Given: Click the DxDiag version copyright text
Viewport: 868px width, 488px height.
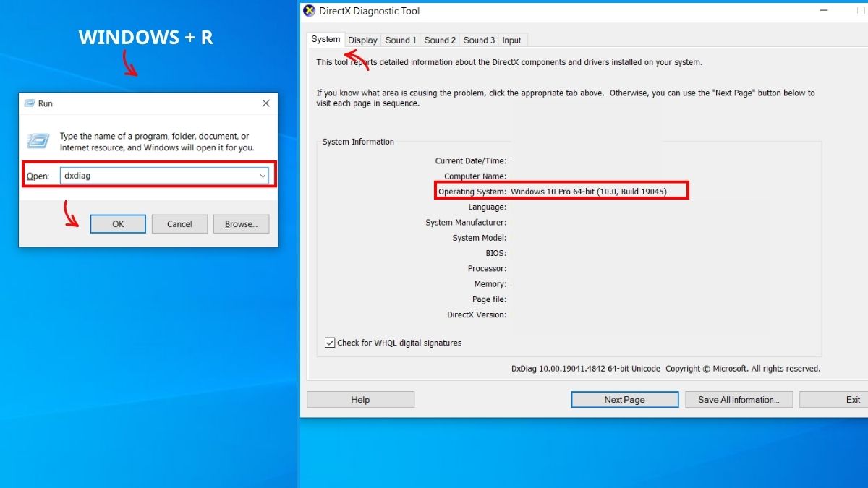Looking at the screenshot, I should point(665,369).
